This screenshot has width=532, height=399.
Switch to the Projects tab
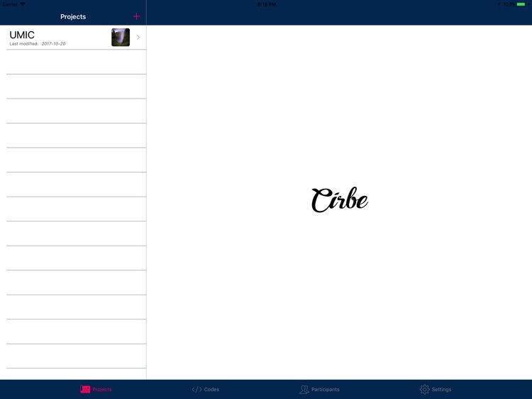coord(96,389)
